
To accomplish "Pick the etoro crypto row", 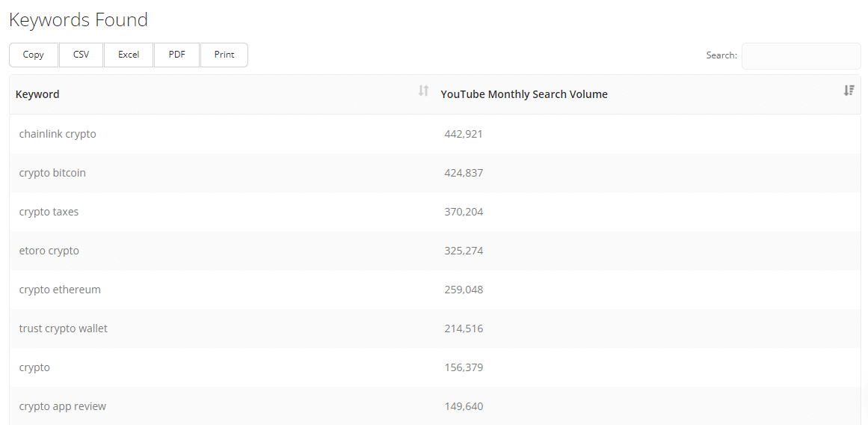I will 49,251.
